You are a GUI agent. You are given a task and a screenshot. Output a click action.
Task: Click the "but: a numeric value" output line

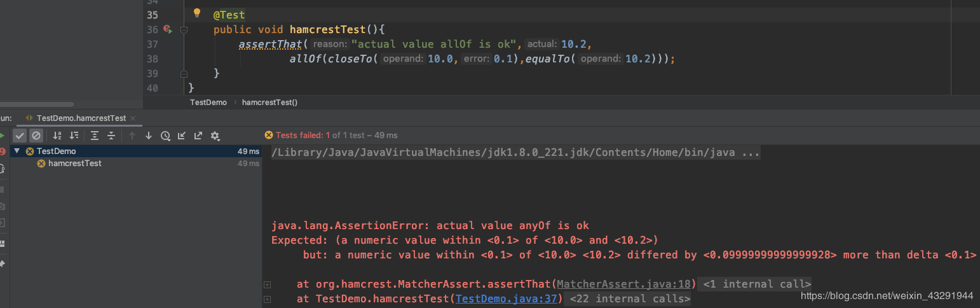(x=639, y=255)
